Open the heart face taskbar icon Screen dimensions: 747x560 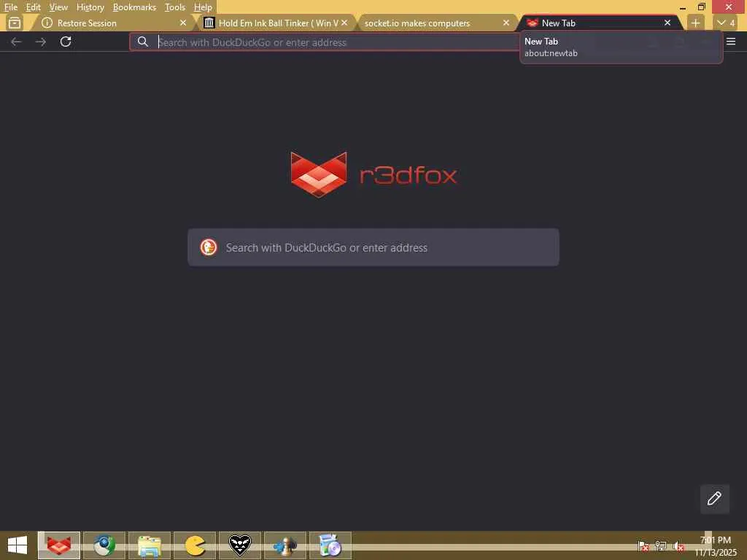click(x=239, y=545)
